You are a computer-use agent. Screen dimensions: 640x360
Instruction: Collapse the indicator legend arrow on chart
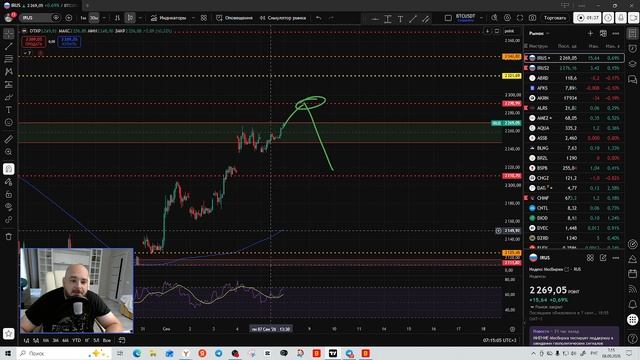click(x=27, y=53)
